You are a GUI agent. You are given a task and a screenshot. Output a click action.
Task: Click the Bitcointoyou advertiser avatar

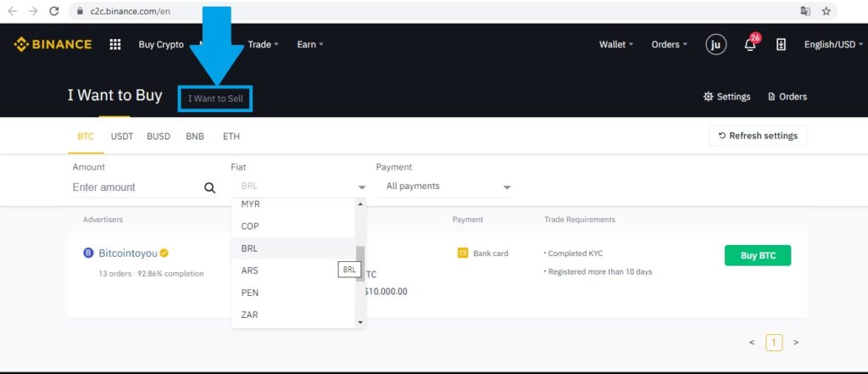tap(88, 254)
